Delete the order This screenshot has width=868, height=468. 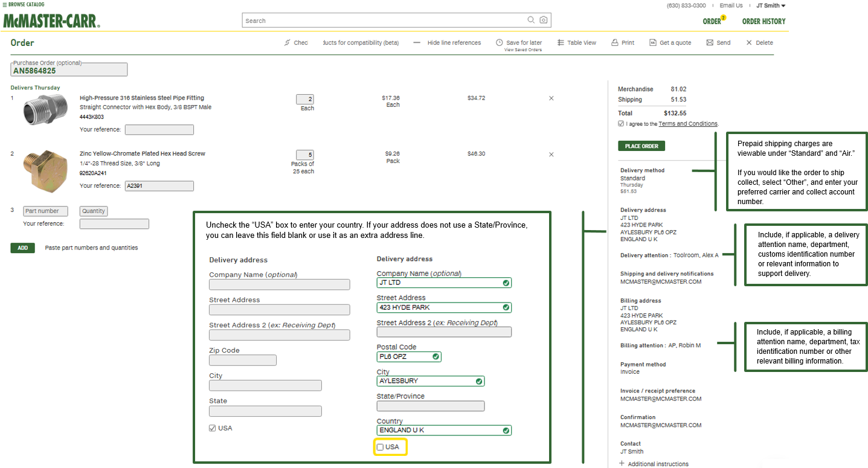coord(759,43)
